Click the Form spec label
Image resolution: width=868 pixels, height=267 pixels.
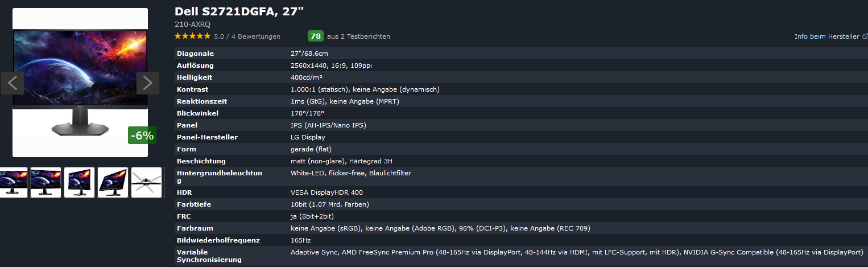[x=185, y=149]
